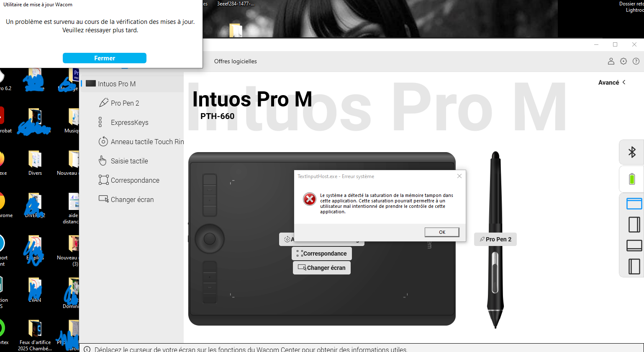This screenshot has height=352, width=644.
Task: Select the bottom portrait flipped orientation icon
Action: pyautogui.click(x=634, y=267)
